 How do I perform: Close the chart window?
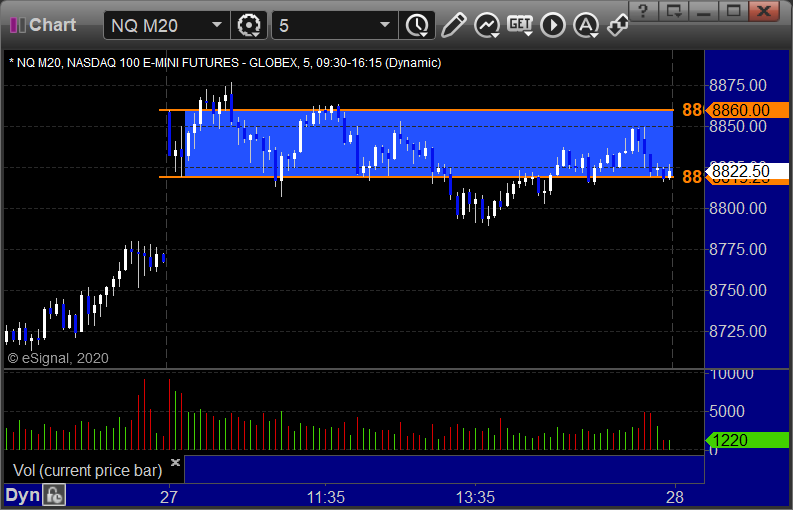[x=764, y=10]
